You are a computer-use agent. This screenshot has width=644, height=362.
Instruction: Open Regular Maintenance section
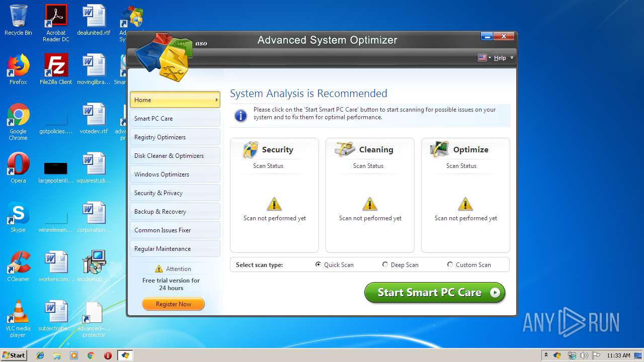click(x=175, y=248)
